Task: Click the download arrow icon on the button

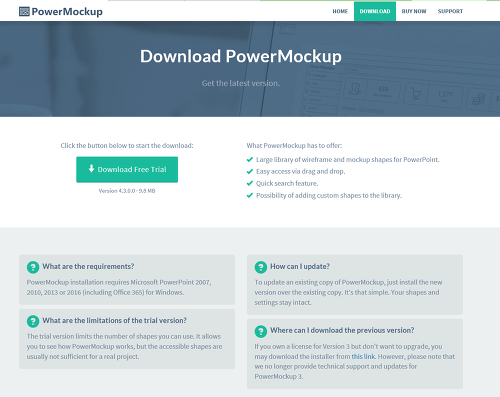Action: [91, 169]
